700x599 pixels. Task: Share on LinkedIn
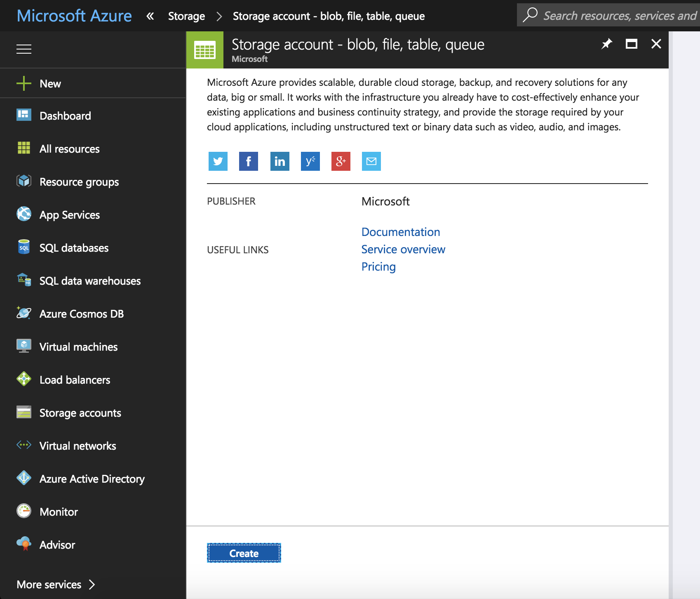point(280,161)
